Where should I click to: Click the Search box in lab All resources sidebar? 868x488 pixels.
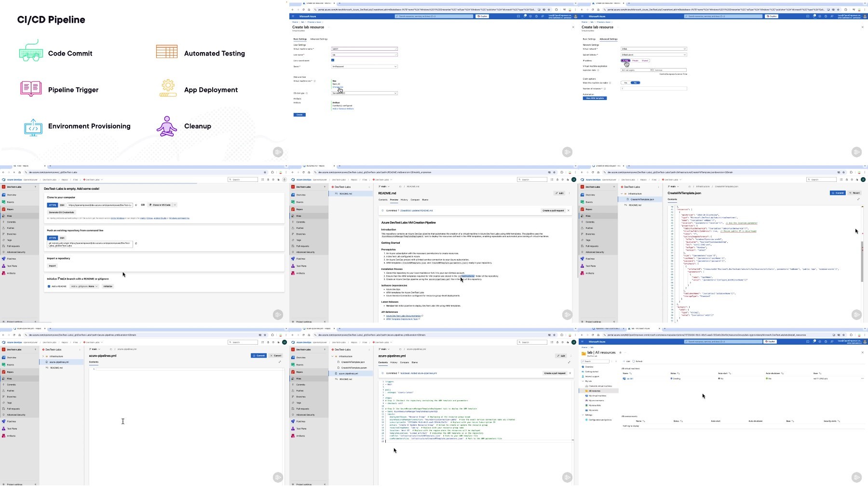[x=595, y=361]
